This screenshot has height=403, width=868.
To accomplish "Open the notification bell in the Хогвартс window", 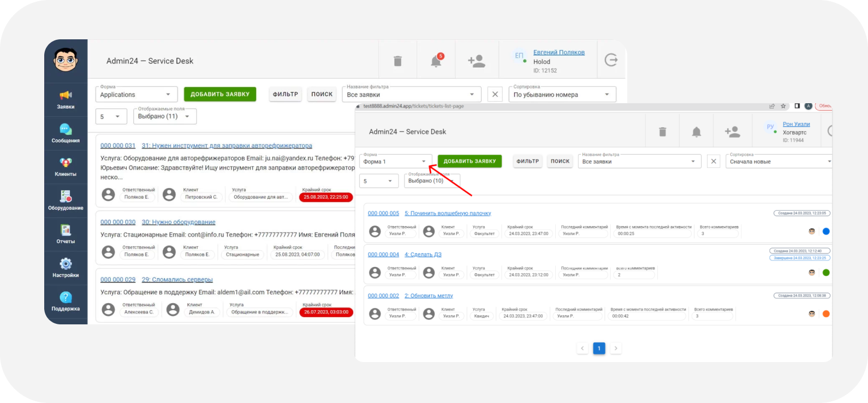I will pyautogui.click(x=697, y=132).
